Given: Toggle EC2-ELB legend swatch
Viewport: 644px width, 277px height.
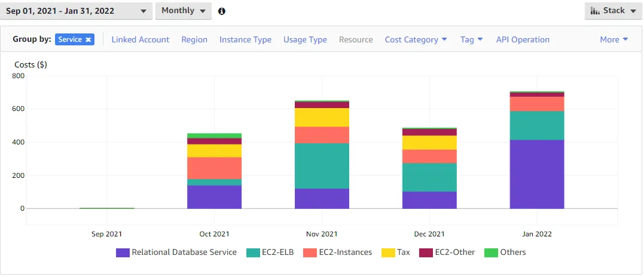Looking at the screenshot, I should click(253, 253).
